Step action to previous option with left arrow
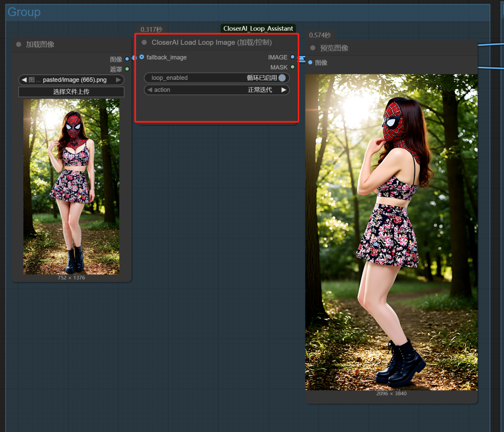 click(x=149, y=90)
